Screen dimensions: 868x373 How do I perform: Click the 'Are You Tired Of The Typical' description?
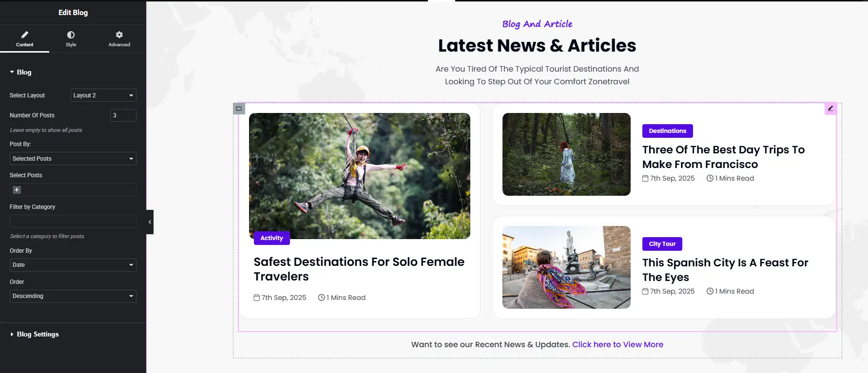click(537, 75)
